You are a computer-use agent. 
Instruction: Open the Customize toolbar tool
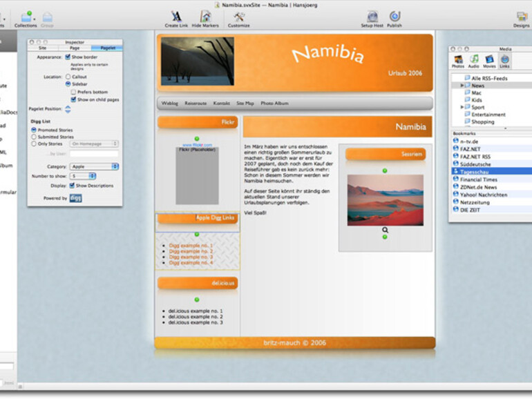[239, 17]
